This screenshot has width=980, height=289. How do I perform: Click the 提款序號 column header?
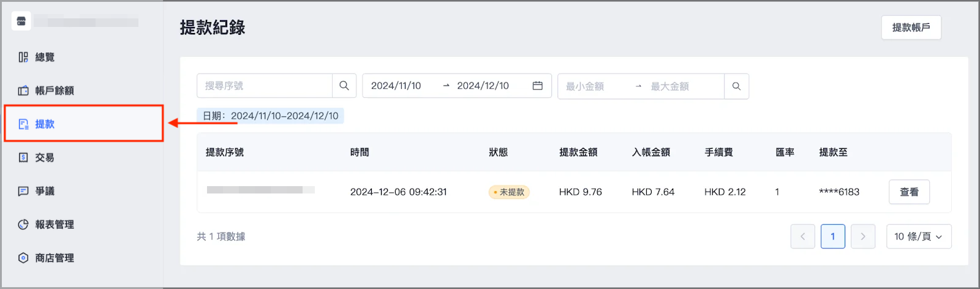point(225,152)
